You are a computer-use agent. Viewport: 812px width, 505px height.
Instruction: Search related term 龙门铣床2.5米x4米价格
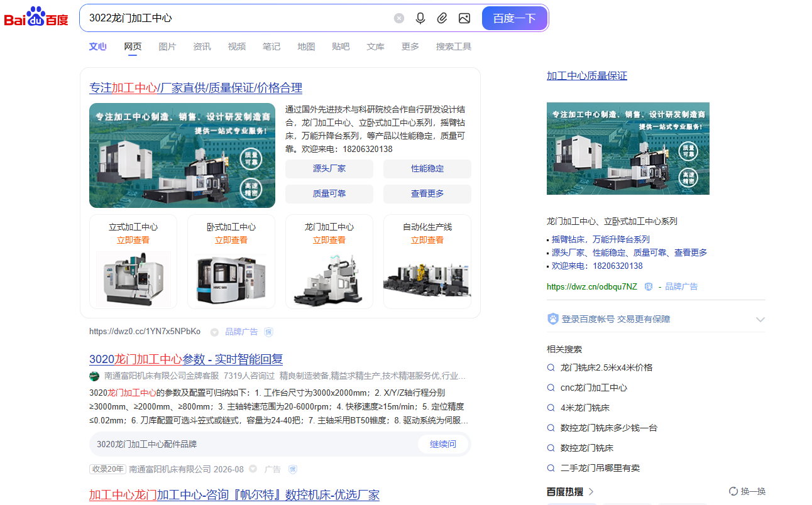click(x=606, y=367)
